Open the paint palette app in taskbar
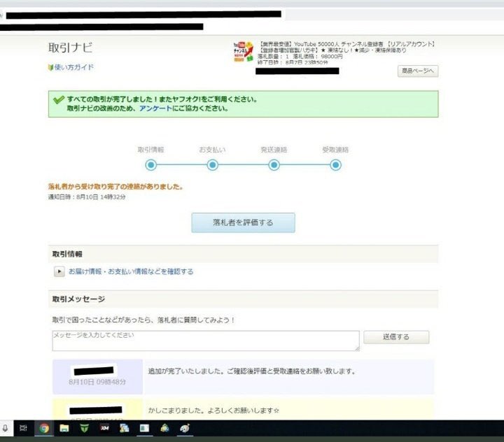504x442 pixels. click(185, 428)
